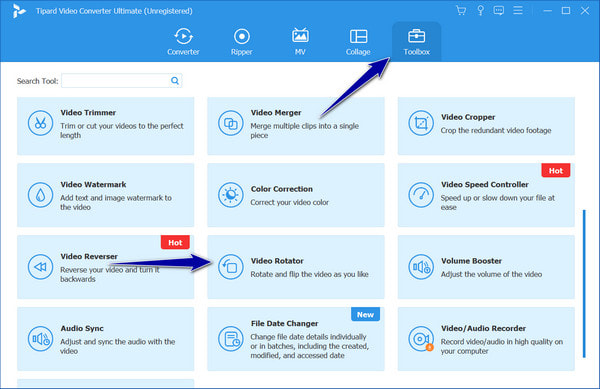Click the Video Cropper title text
600x389 pixels.
pos(468,117)
